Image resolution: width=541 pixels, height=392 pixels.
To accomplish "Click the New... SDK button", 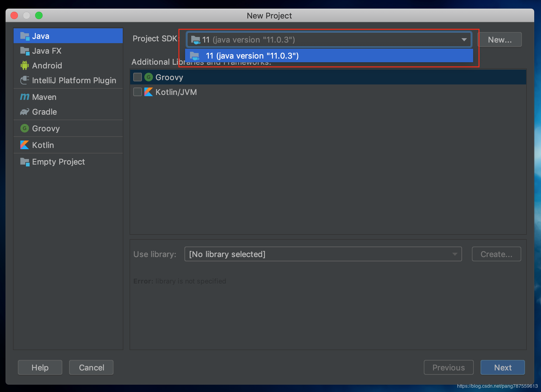I will 500,40.
